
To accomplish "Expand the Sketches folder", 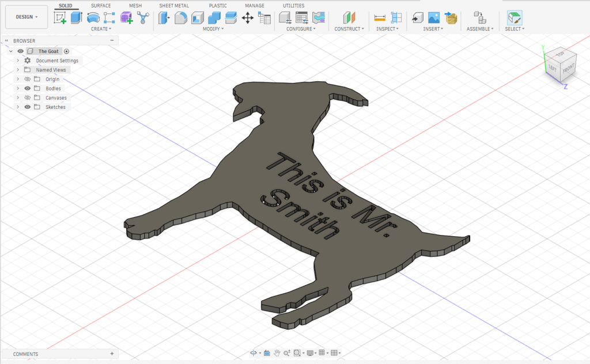I will (x=18, y=107).
